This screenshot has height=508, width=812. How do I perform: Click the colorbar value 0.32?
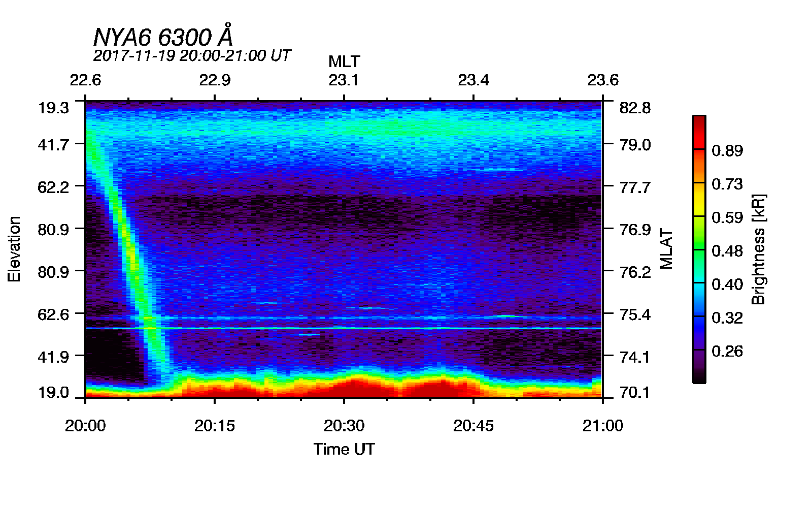[x=727, y=317]
